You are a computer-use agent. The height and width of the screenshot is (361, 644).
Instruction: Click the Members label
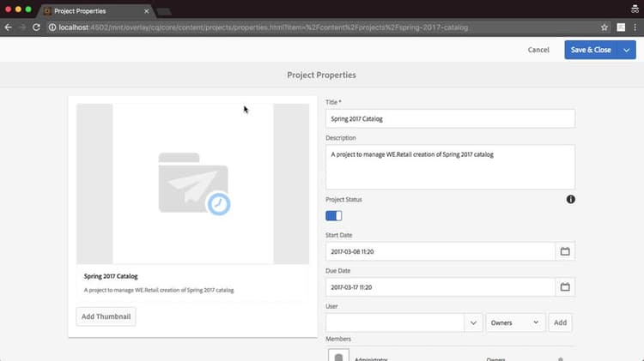pyautogui.click(x=338, y=339)
